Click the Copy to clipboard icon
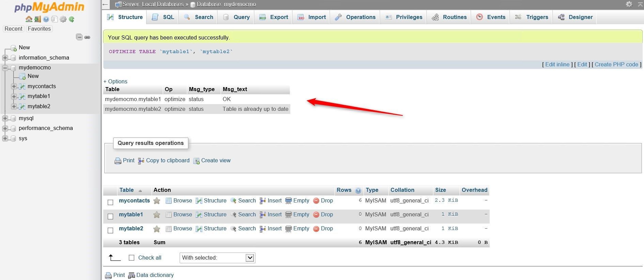644x280 pixels. click(141, 161)
